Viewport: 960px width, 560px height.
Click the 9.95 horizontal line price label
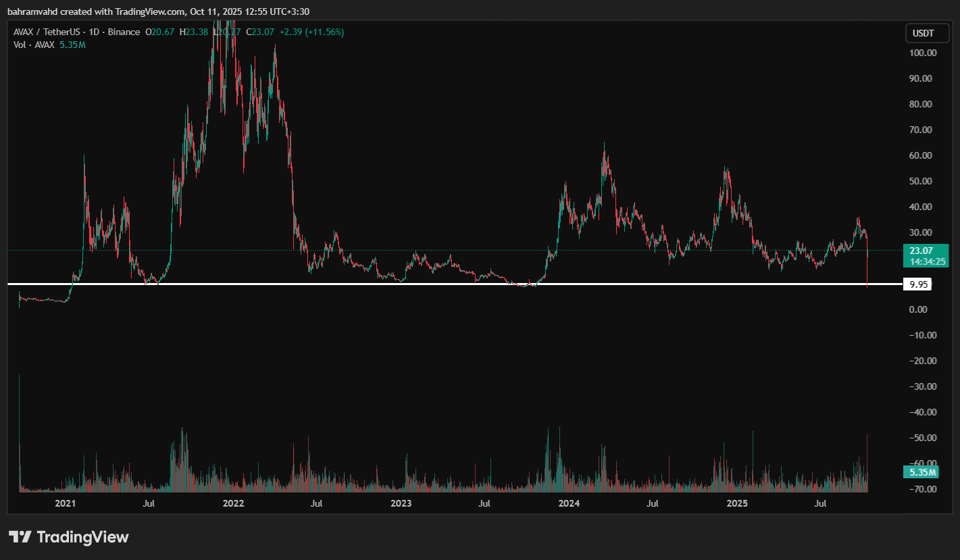(x=918, y=284)
